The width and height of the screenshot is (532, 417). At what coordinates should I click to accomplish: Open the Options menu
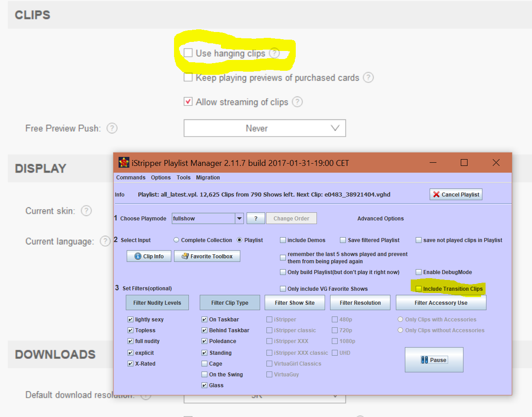point(161,178)
